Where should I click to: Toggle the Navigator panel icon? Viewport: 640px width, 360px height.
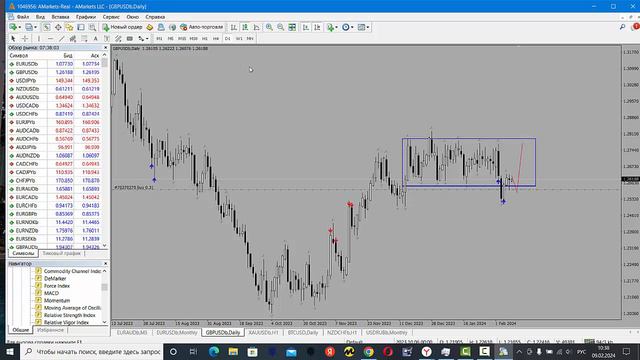tap(69, 27)
